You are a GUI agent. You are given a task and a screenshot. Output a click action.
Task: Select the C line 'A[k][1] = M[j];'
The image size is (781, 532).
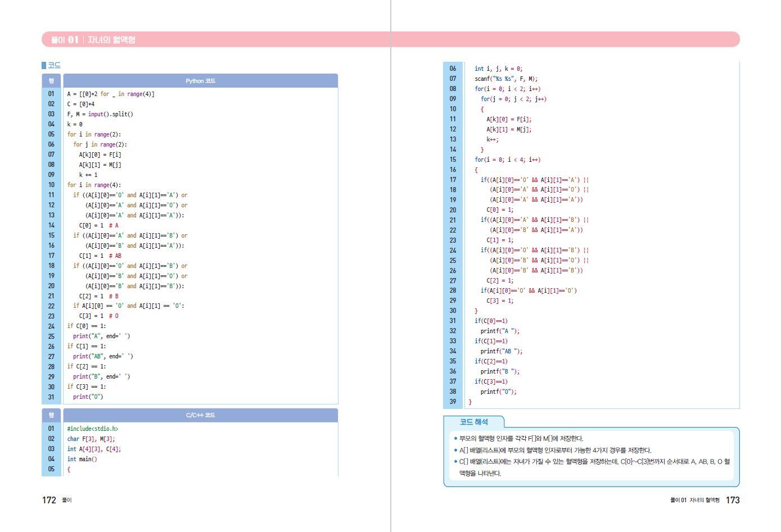click(509, 129)
